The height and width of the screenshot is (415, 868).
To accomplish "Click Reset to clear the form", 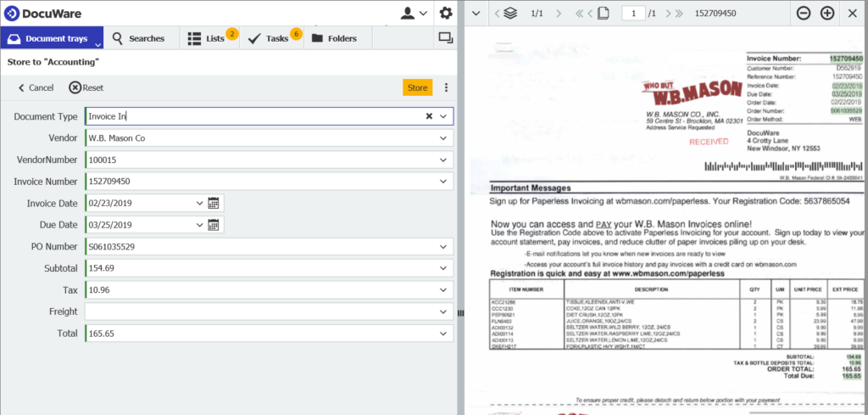I will (x=86, y=87).
